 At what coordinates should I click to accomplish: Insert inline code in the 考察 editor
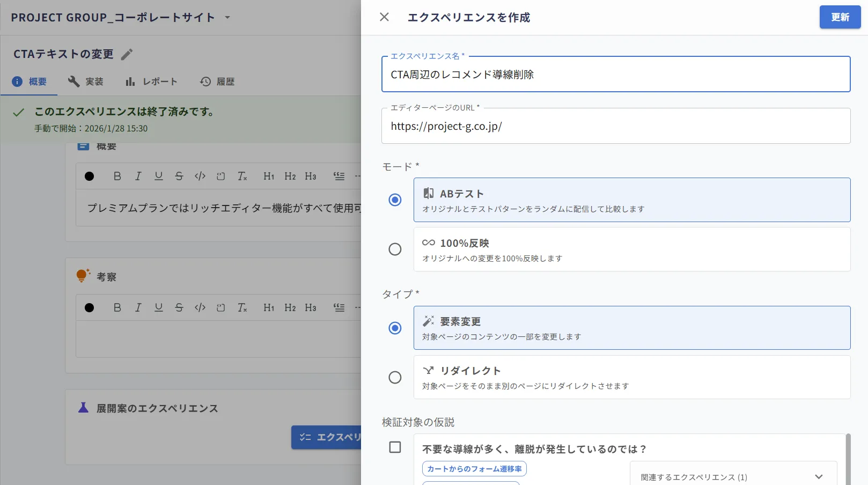click(x=200, y=307)
